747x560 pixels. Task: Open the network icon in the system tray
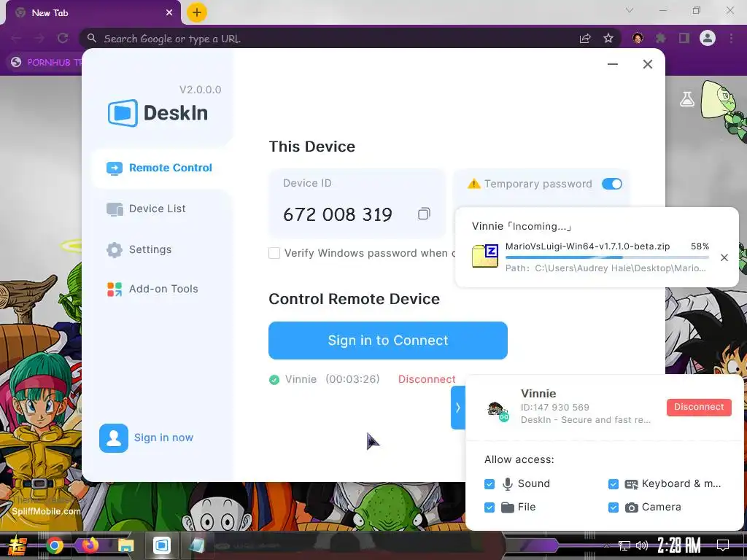point(624,545)
